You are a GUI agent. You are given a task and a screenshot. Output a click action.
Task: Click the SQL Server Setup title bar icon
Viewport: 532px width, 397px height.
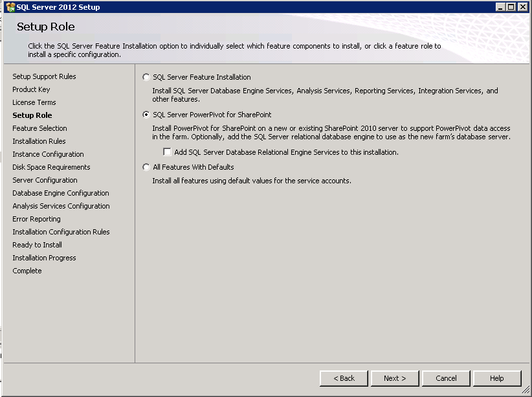(11, 7)
